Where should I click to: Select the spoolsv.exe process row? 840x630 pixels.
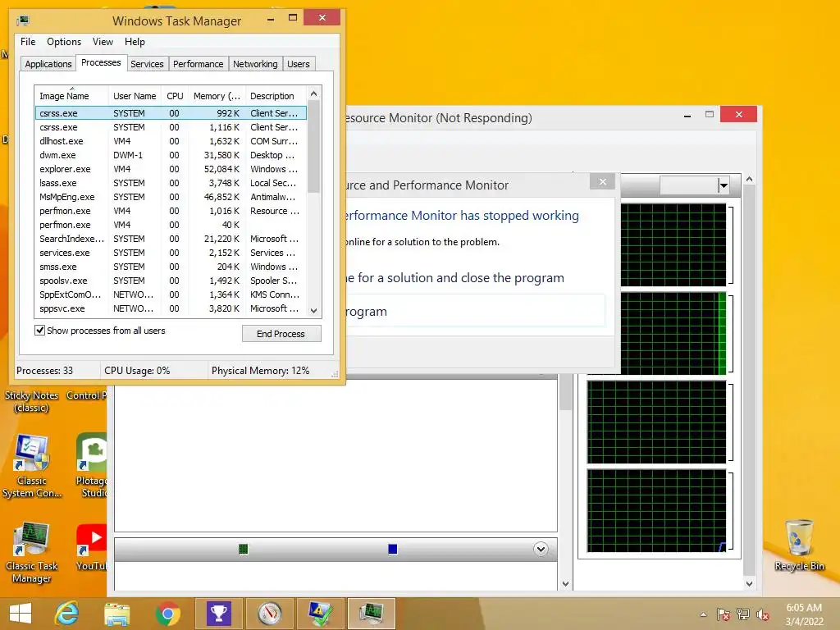tap(171, 281)
